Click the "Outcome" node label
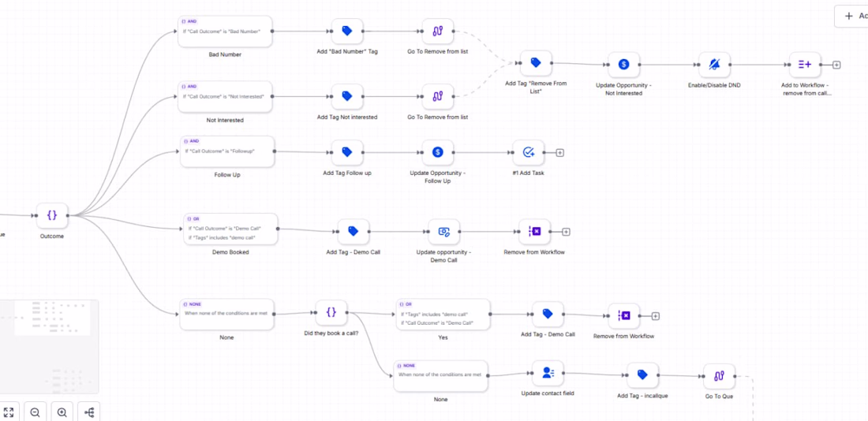 [52, 237]
